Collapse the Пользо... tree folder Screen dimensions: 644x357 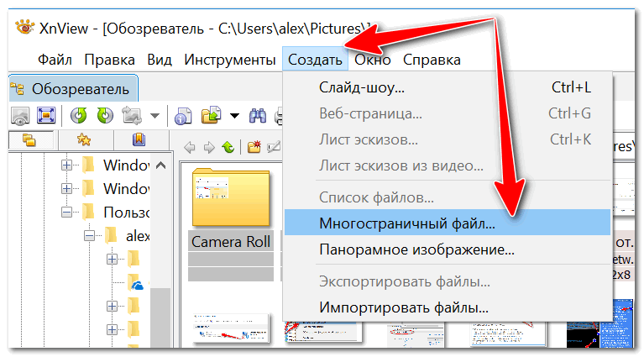(x=66, y=213)
